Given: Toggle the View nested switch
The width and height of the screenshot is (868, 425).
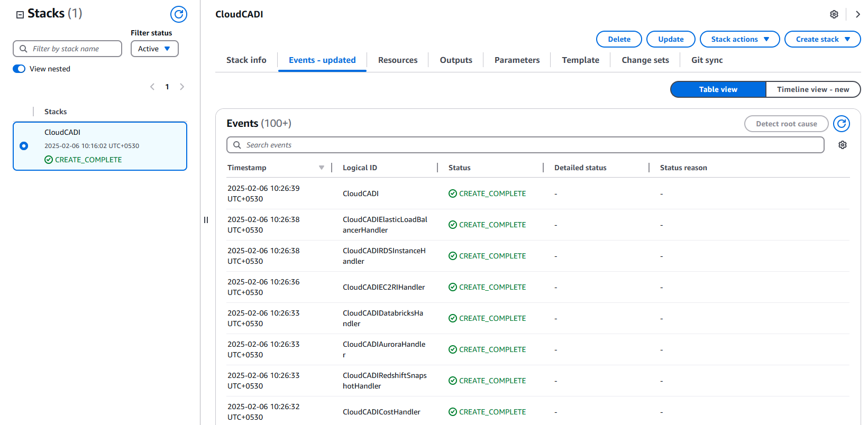Looking at the screenshot, I should click(19, 69).
